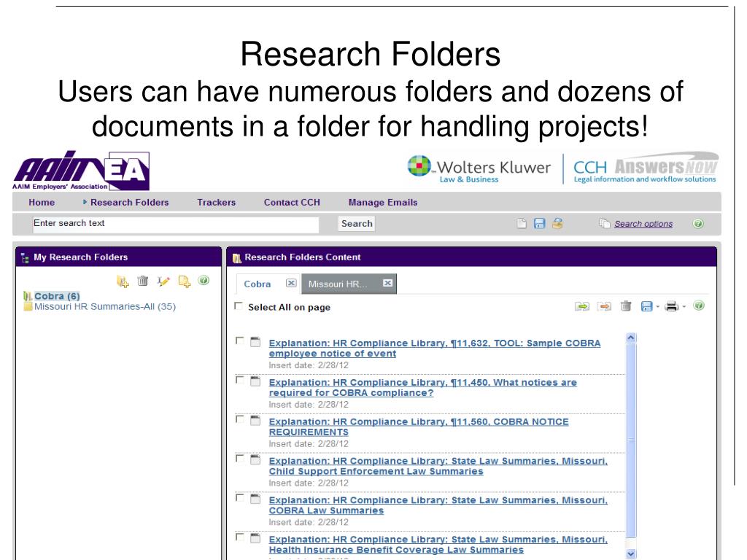Open What notices are required for COBRA link

(422, 388)
